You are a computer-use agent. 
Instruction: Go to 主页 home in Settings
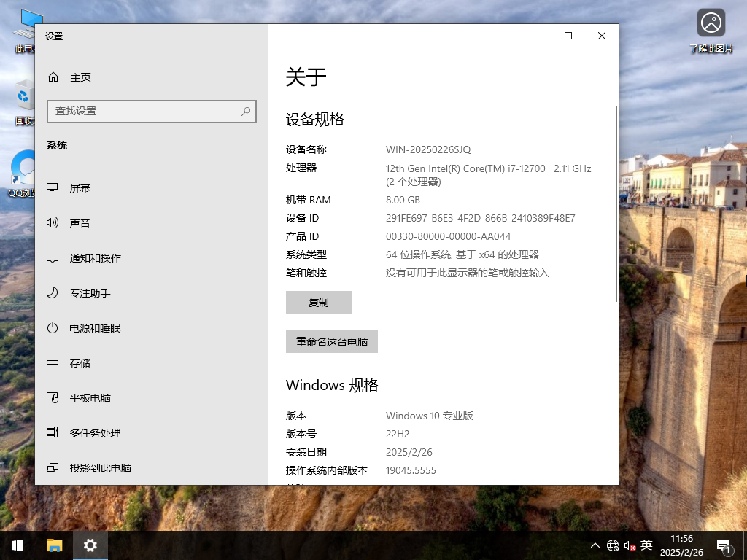[x=79, y=77]
